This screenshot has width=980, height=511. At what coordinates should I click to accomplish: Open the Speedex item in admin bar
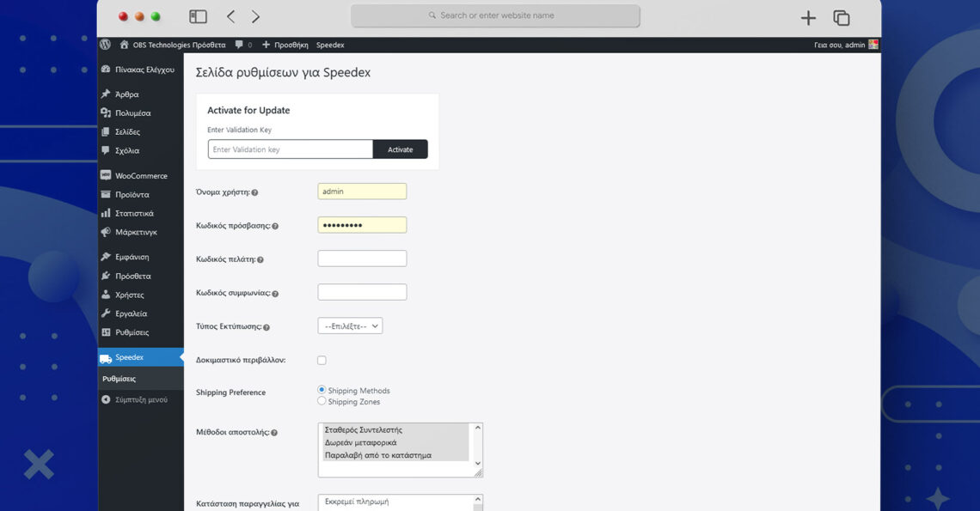click(330, 45)
